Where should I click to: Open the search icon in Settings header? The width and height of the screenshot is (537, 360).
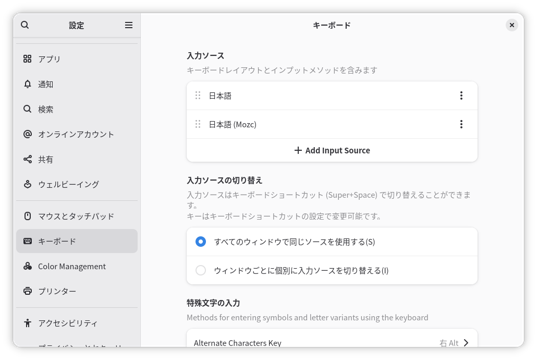pos(25,25)
